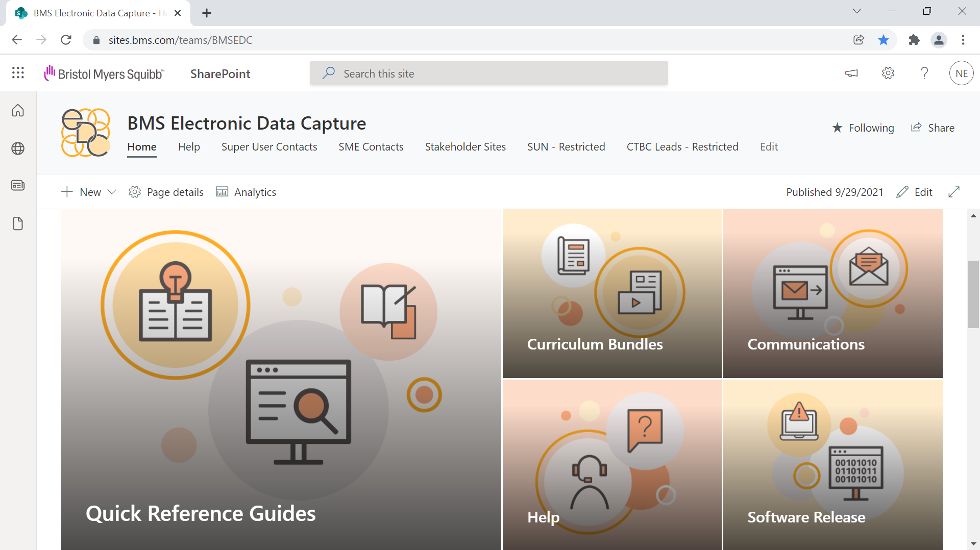Click the Search this site field

coord(488,73)
